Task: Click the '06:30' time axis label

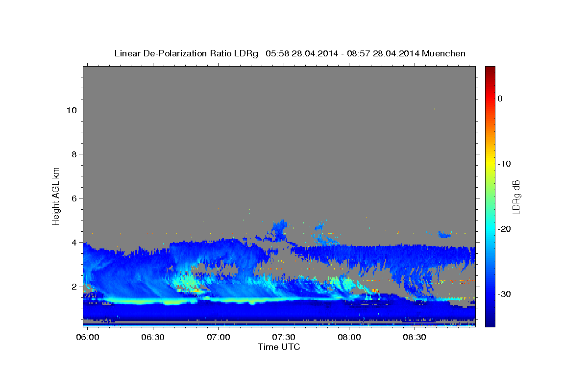Action: pos(152,337)
